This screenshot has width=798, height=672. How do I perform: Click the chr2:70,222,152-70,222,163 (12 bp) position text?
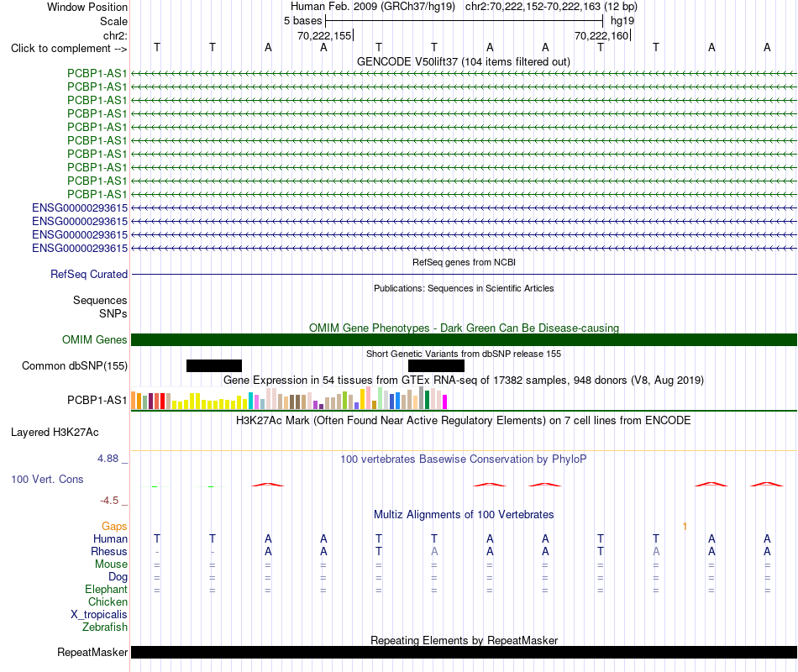tap(551, 7)
